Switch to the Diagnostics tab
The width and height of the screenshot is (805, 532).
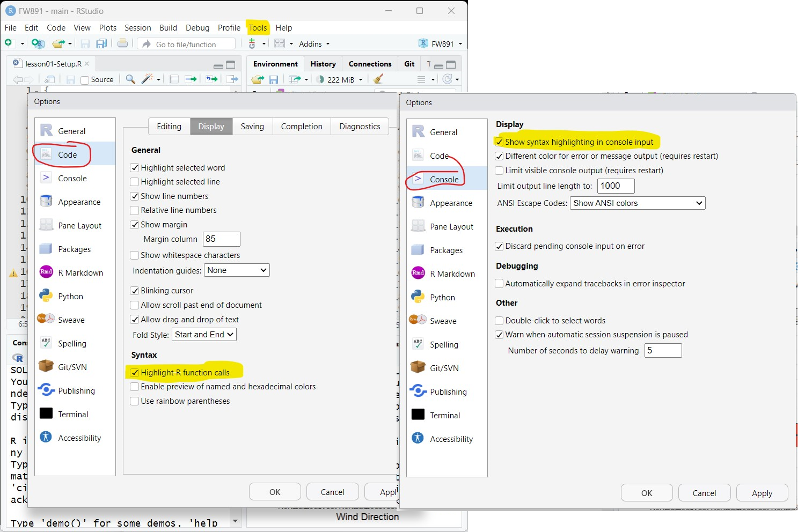pos(360,127)
